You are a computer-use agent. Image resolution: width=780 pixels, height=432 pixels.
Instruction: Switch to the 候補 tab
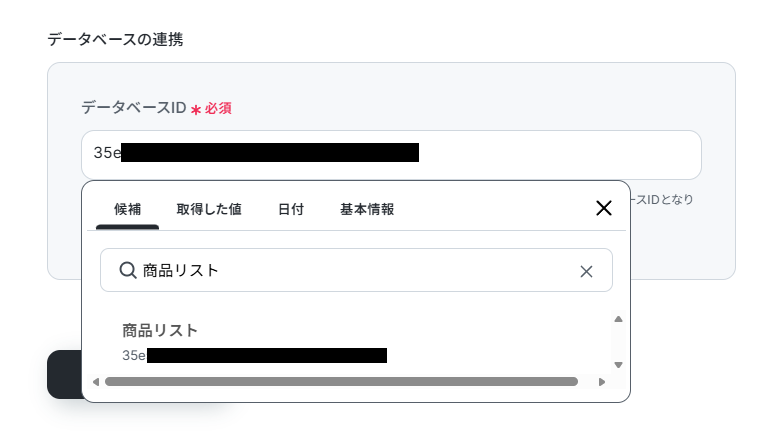tap(127, 209)
